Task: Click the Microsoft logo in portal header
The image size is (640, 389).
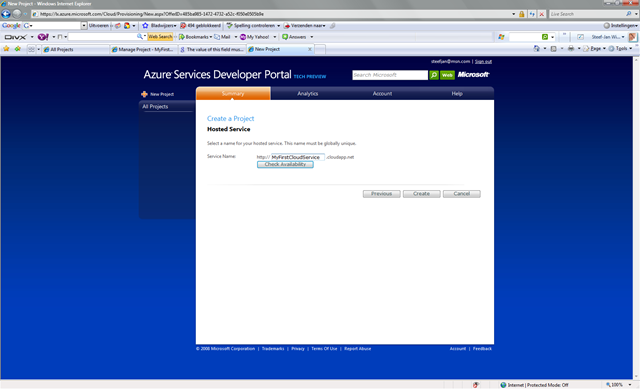Action: tap(473, 75)
